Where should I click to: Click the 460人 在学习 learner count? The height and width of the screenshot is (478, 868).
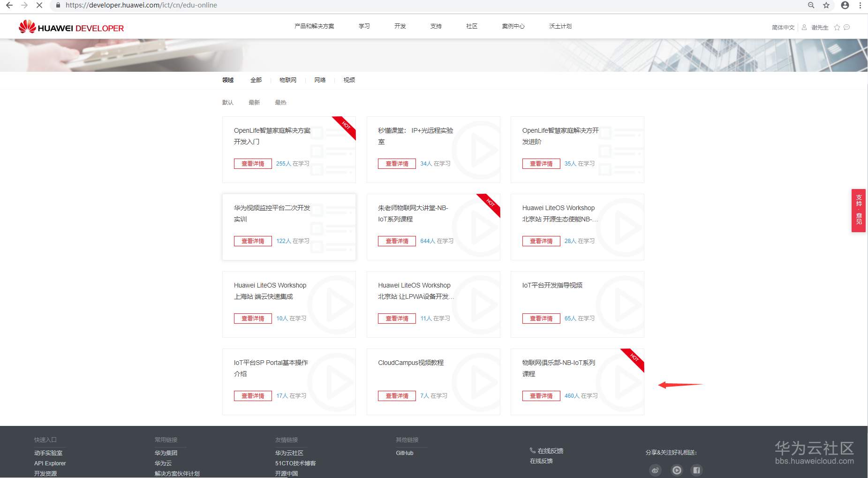(x=581, y=396)
